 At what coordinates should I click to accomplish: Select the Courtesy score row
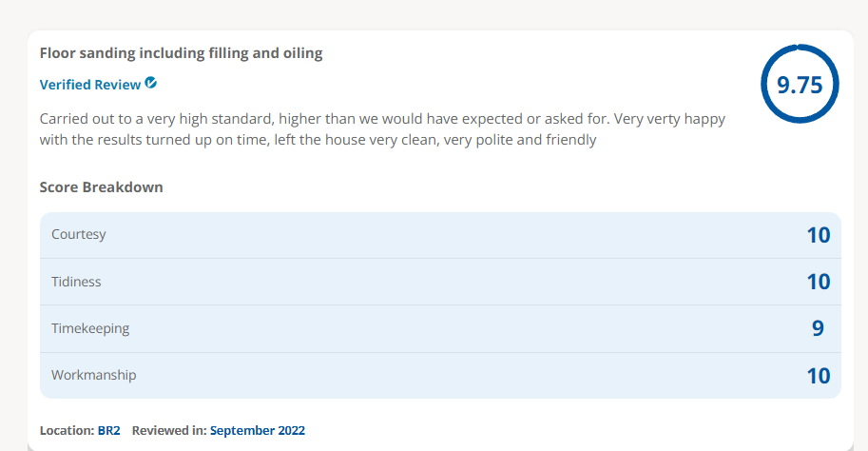point(440,235)
